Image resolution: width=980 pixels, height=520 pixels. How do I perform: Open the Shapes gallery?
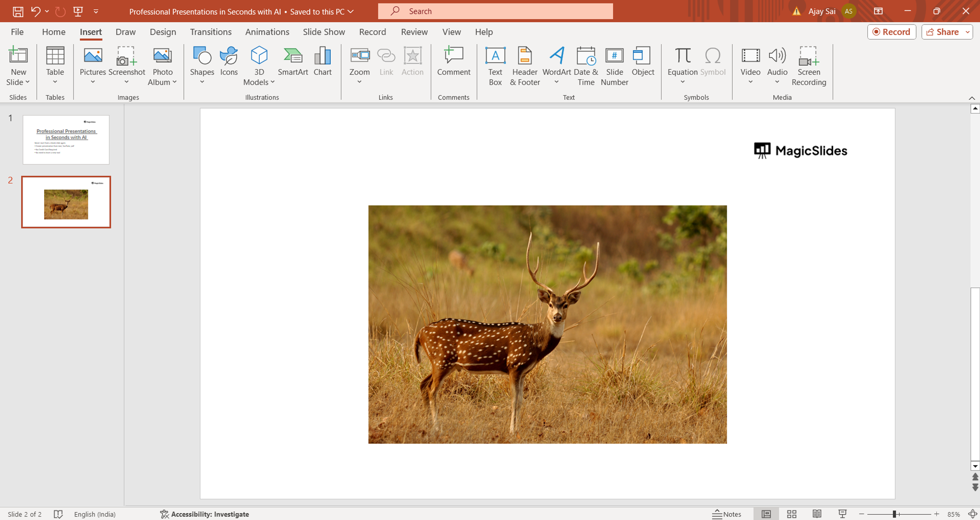click(202, 66)
